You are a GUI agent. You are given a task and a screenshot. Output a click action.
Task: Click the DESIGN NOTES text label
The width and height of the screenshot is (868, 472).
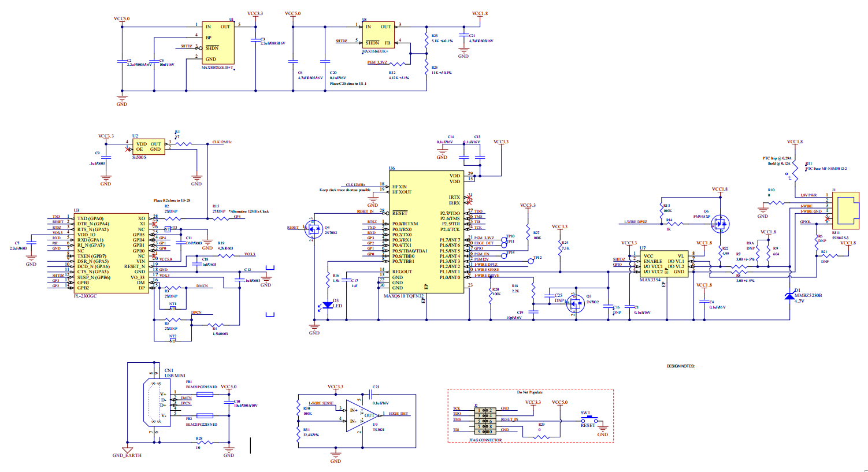click(x=680, y=366)
